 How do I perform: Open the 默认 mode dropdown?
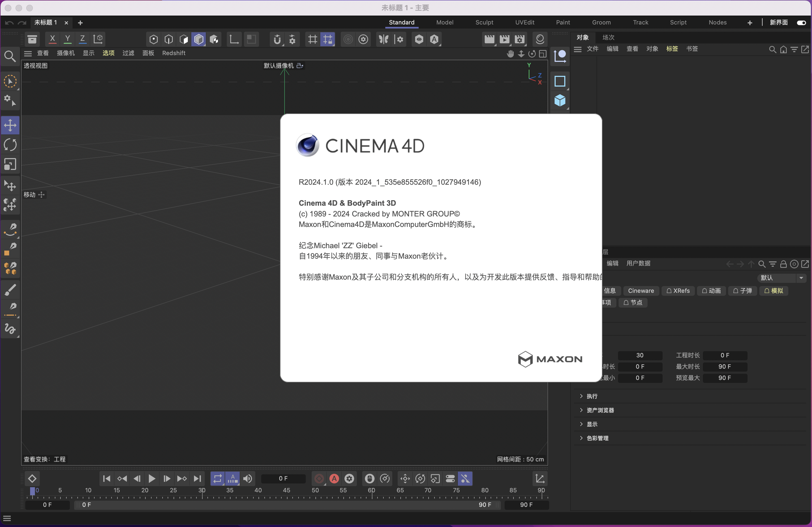click(781, 278)
